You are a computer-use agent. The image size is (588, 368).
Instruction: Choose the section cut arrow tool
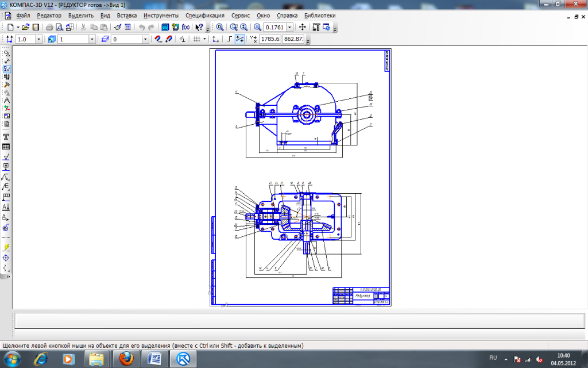(x=6, y=207)
